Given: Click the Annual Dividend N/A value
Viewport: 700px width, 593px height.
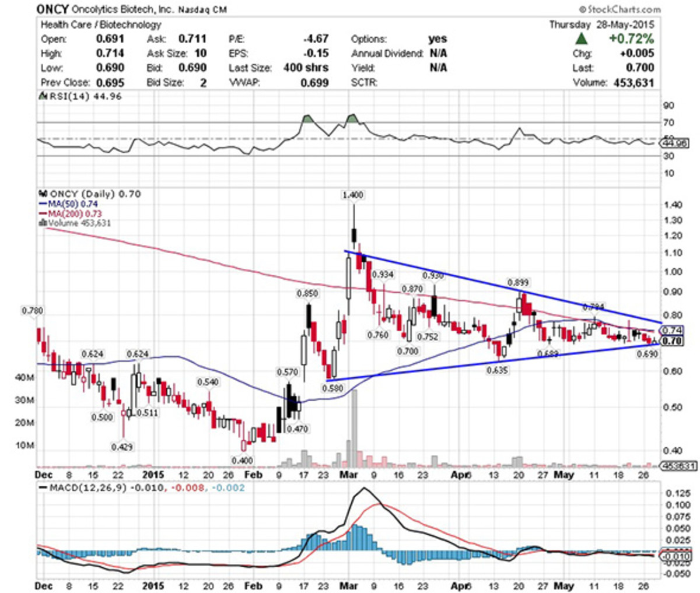Looking at the screenshot, I should [x=438, y=54].
